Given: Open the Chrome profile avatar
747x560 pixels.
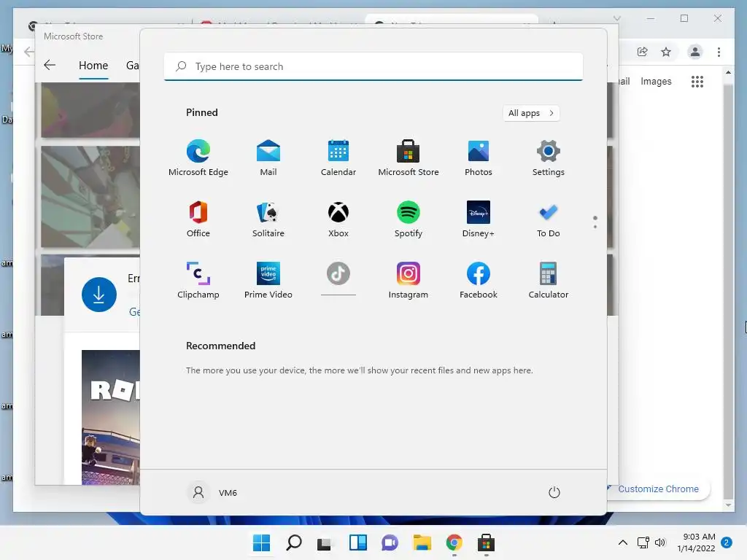Looking at the screenshot, I should click(x=695, y=52).
